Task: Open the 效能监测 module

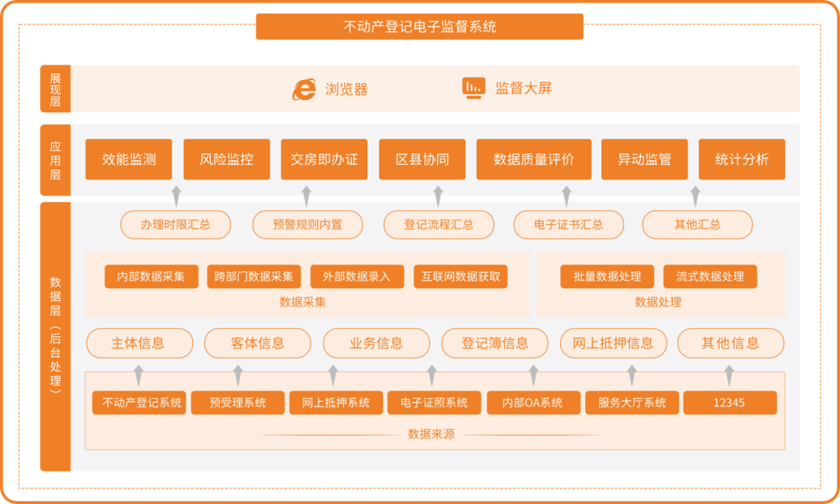Action: [x=128, y=159]
